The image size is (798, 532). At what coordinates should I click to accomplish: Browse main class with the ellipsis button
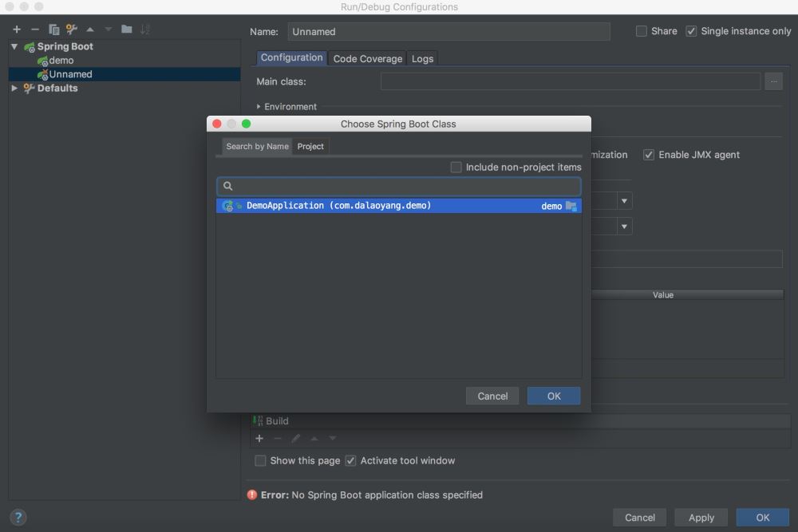[772, 81]
